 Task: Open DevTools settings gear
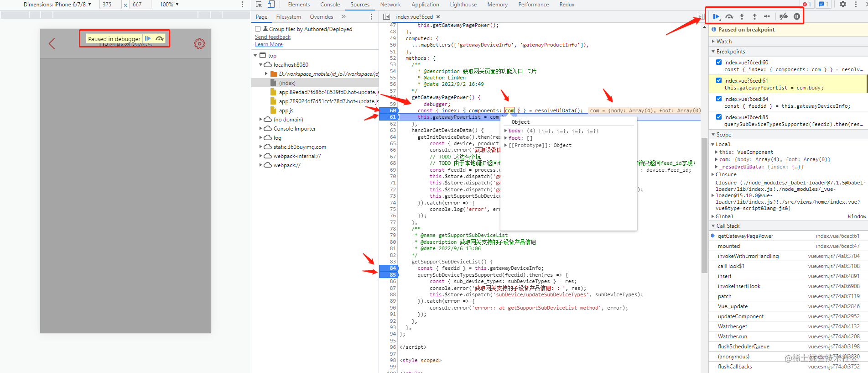pyautogui.click(x=843, y=5)
